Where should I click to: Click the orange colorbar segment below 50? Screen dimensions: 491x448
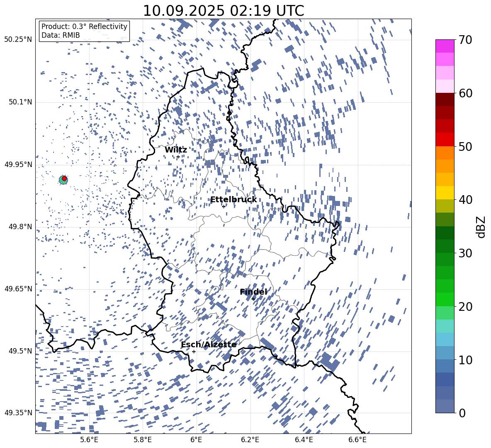click(445, 153)
